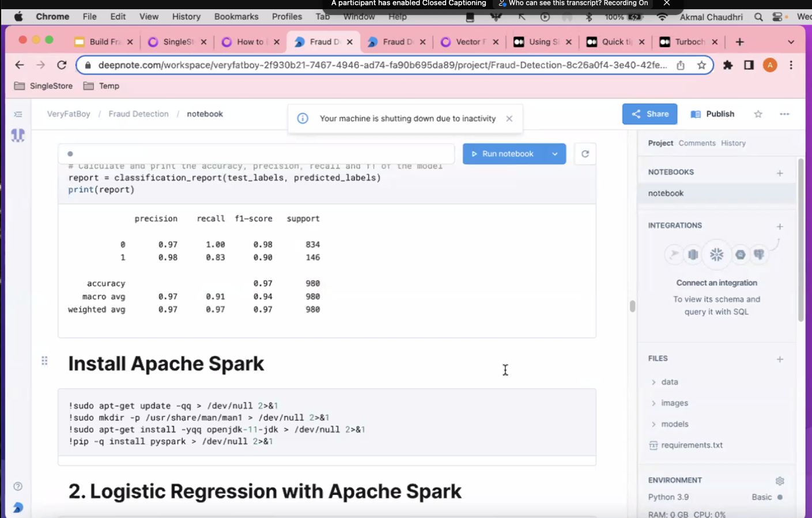
Task: Open environment settings gear icon
Action: click(x=780, y=481)
